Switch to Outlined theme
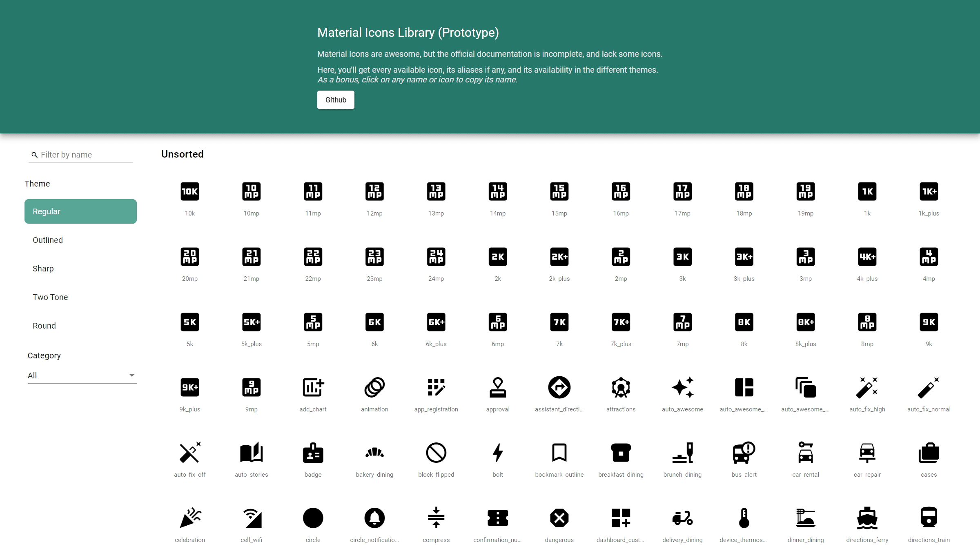Screen dimensions: 980x551 48,240
